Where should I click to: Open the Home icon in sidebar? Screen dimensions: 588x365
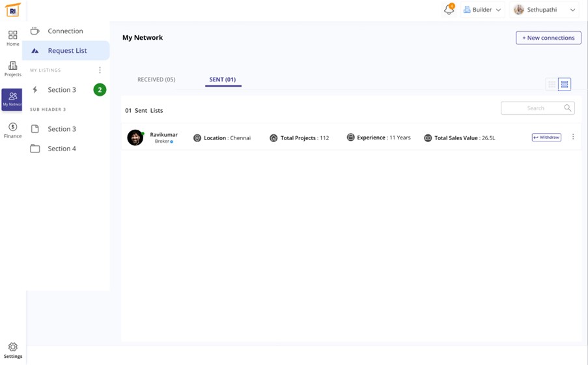pyautogui.click(x=12, y=38)
